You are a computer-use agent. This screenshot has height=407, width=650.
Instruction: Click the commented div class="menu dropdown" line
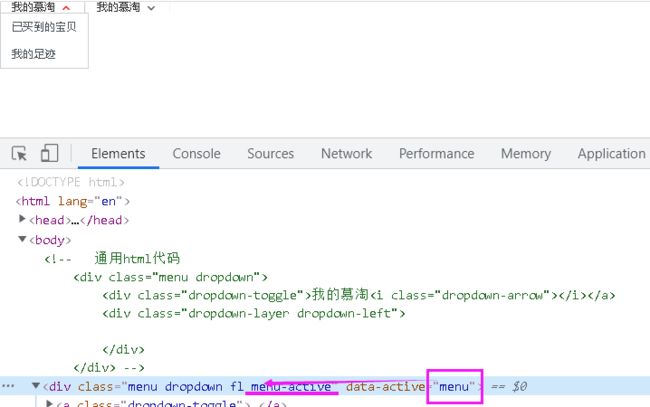pos(170,277)
